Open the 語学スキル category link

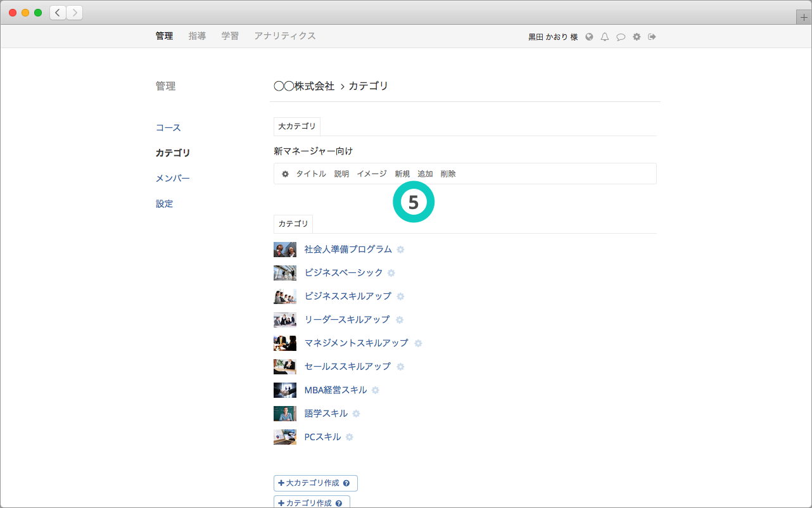pyautogui.click(x=326, y=414)
